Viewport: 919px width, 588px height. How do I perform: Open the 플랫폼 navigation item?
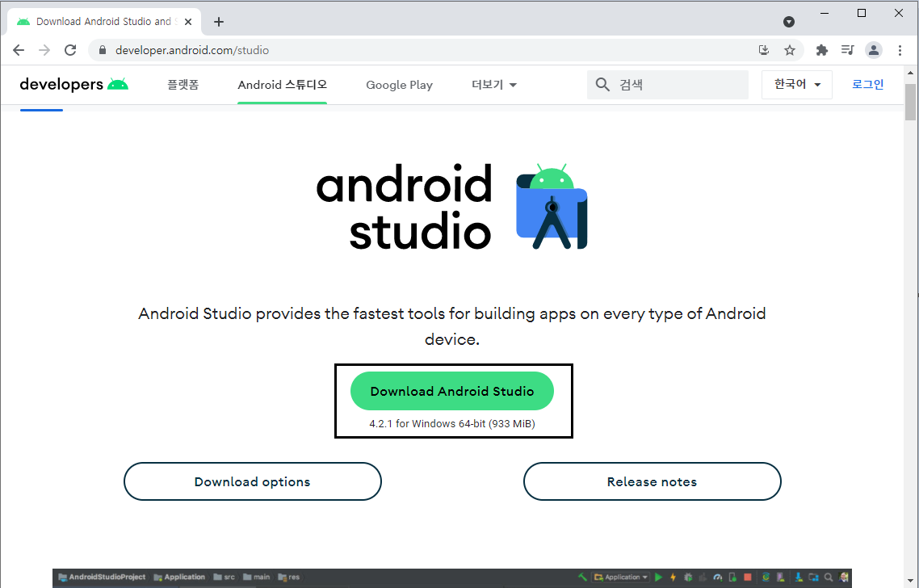[x=183, y=85]
